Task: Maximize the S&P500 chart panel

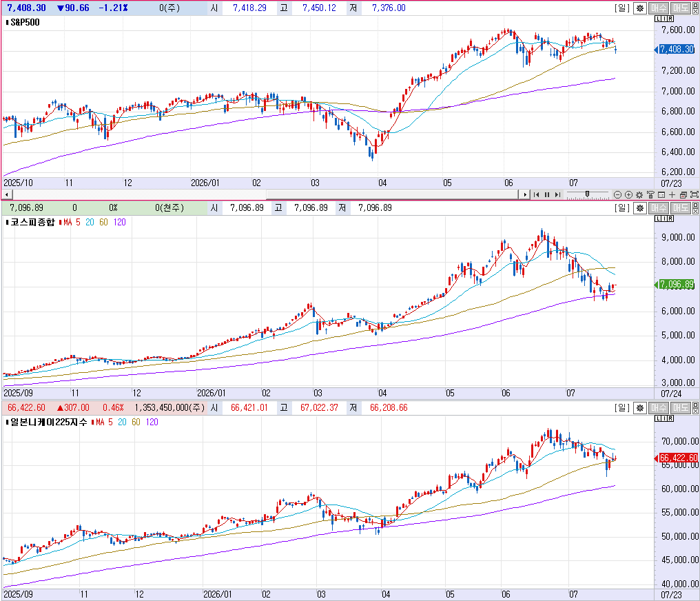Action: (695, 5)
